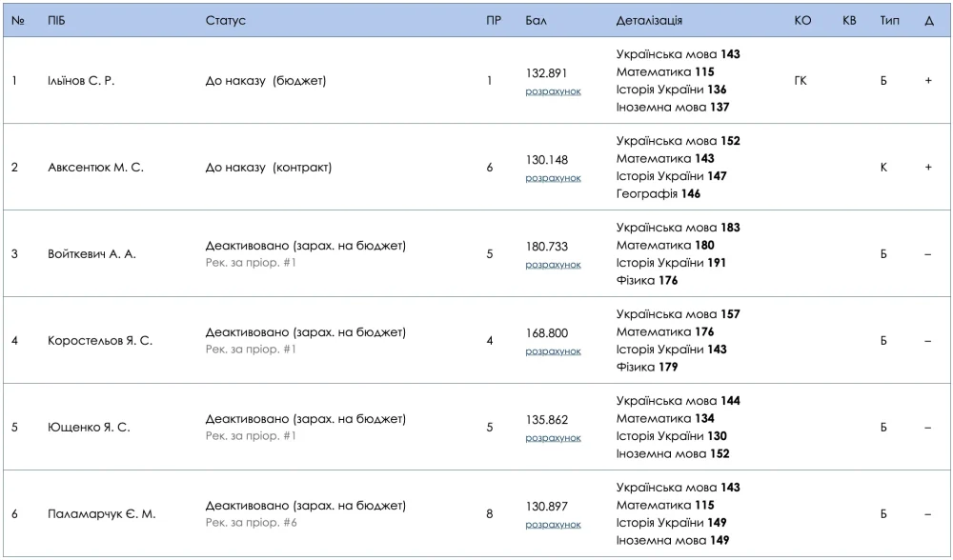
Task: Open розрахунок link under score 135.862
Action: (x=553, y=438)
